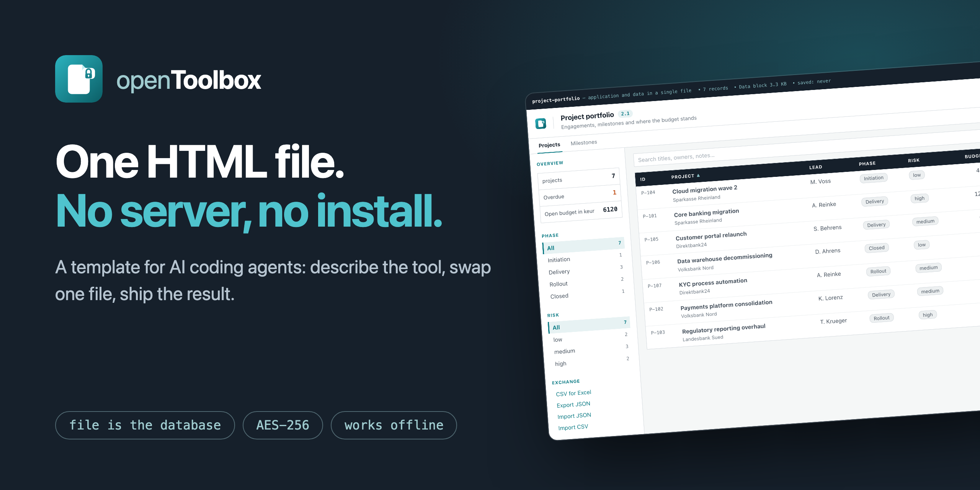Click lead name S. Behrens

tap(828, 228)
